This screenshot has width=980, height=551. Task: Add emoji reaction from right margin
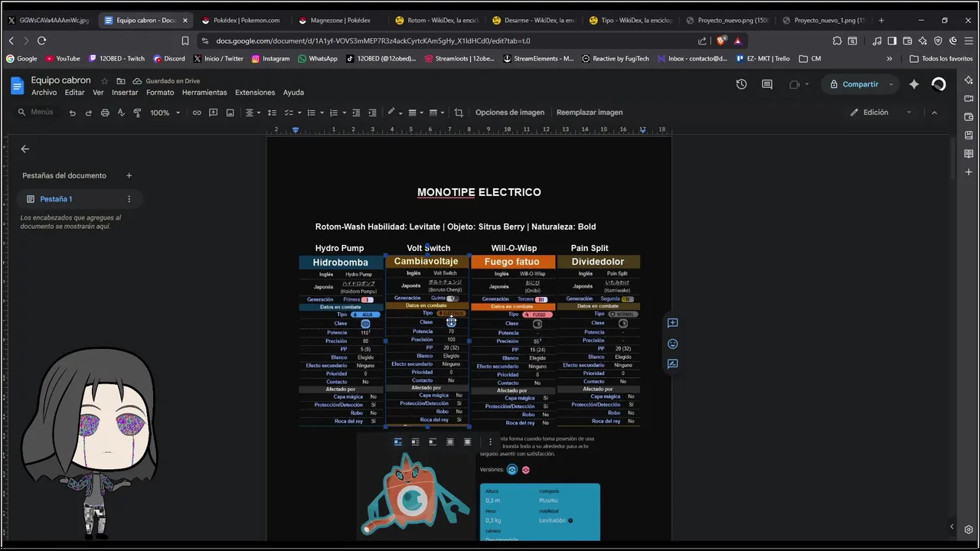[x=672, y=344]
